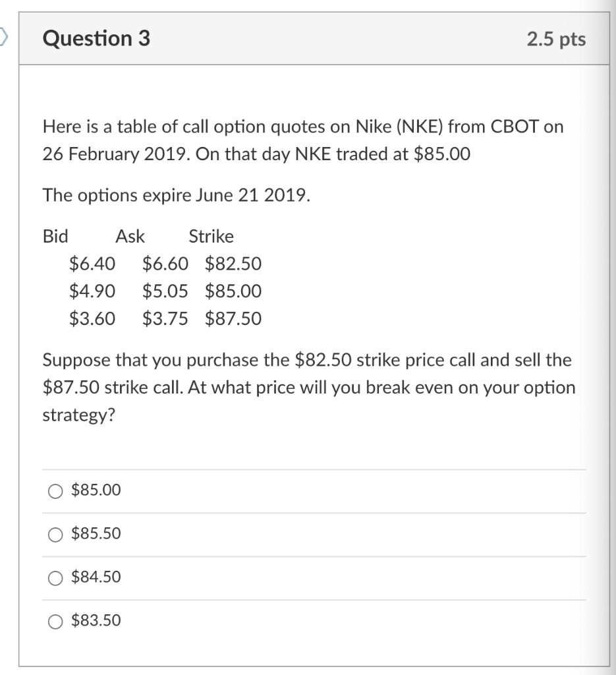Click the $4.90 bid price
The width and height of the screenshot is (616, 675).
point(92,291)
